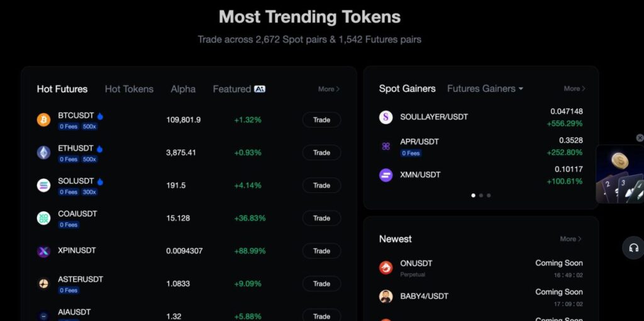Switch to the Alpha tab
The image size is (644, 321).
point(183,89)
